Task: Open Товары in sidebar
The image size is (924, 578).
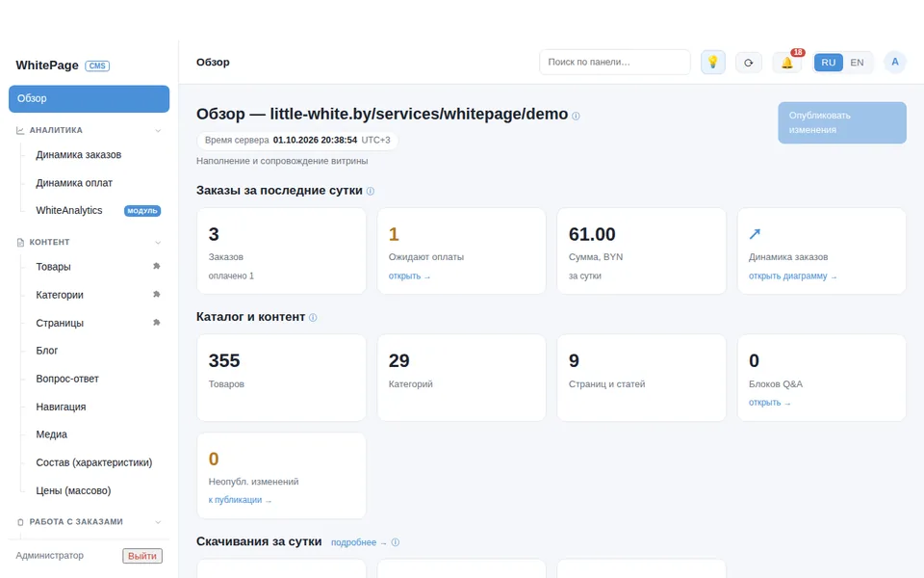Action: tap(53, 267)
